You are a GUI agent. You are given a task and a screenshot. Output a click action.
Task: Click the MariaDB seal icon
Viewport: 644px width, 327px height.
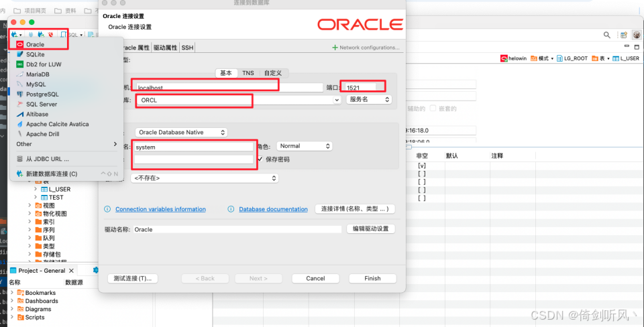19,74
